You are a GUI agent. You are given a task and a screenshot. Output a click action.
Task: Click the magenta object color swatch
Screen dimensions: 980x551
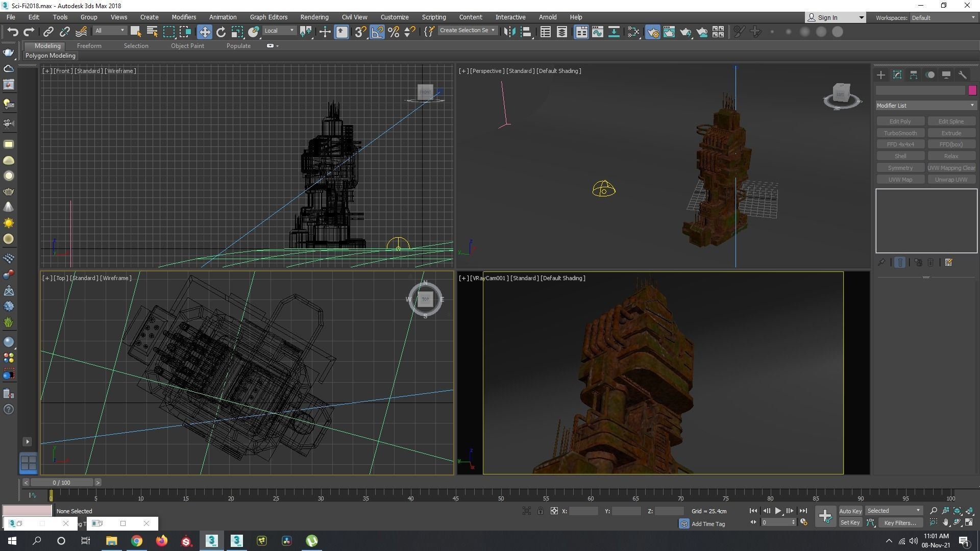pos(972,90)
